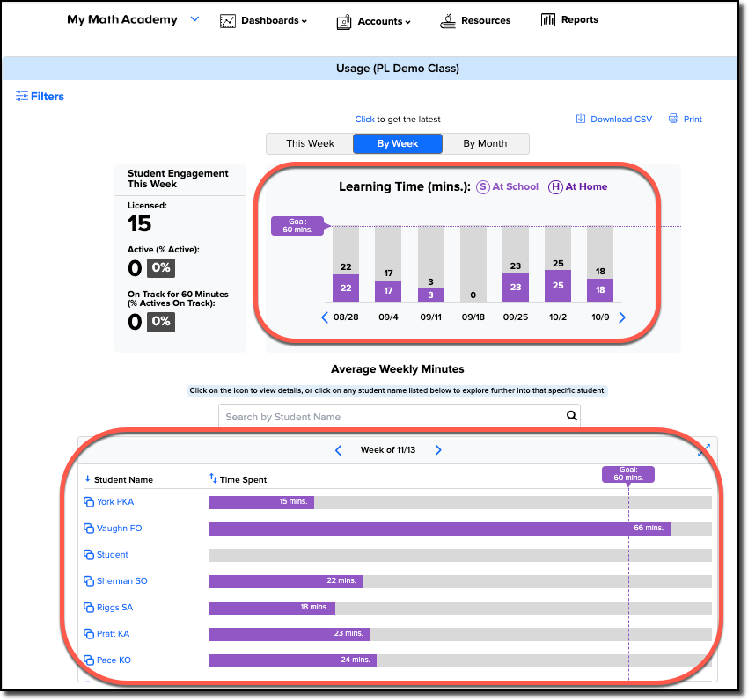Click the Student Name column header
The height and width of the screenshot is (700, 748).
[x=123, y=479]
